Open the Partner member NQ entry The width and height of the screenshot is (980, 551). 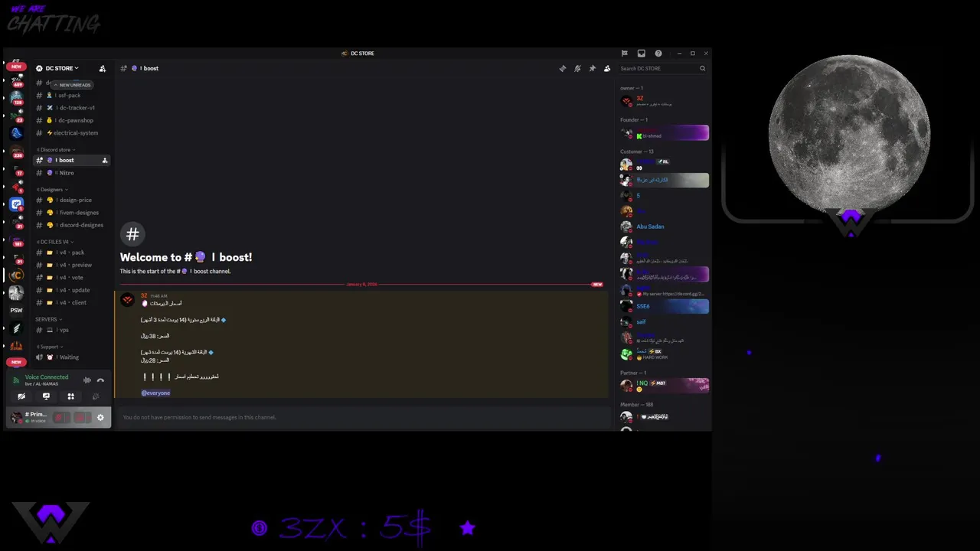click(x=664, y=386)
